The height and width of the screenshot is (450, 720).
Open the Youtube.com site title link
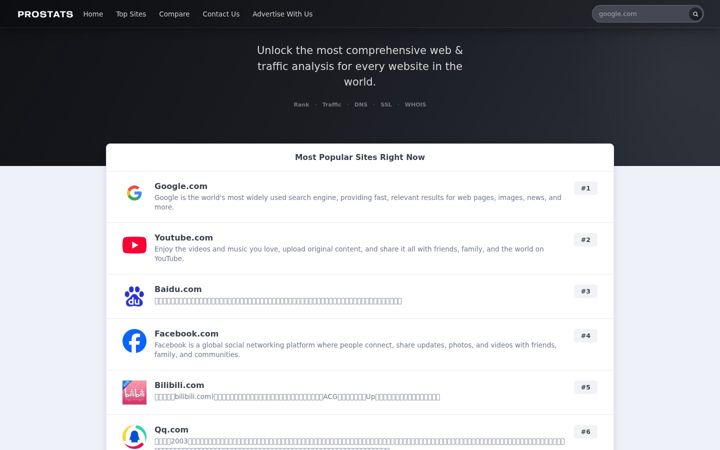184,237
